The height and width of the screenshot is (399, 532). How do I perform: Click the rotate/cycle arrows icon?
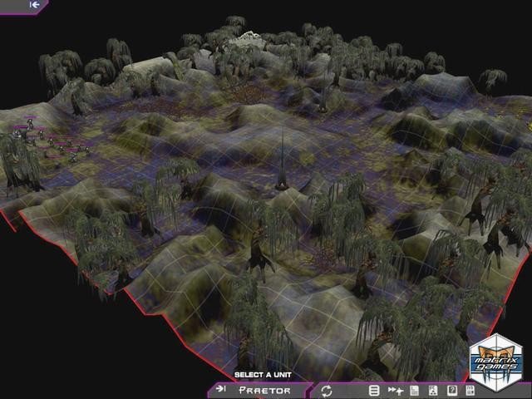[327, 390]
